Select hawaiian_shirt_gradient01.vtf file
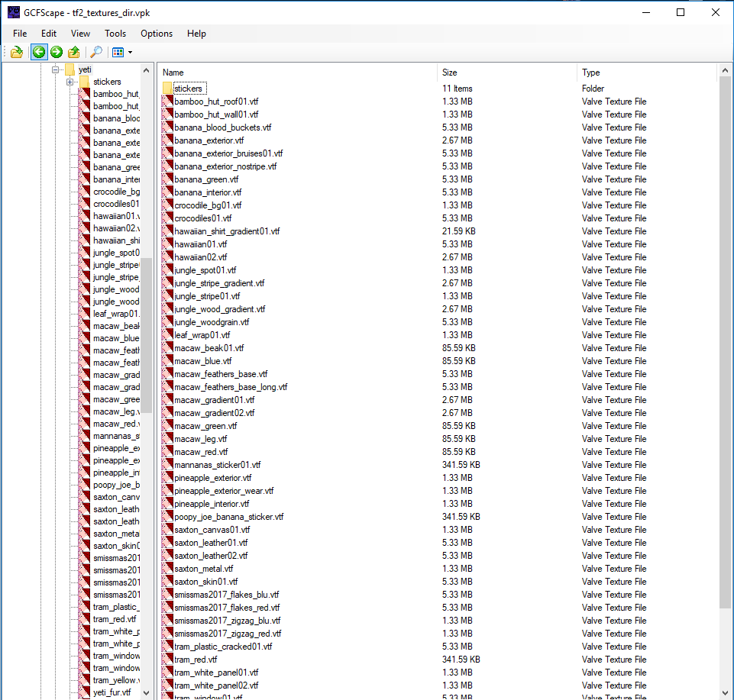 (x=227, y=231)
